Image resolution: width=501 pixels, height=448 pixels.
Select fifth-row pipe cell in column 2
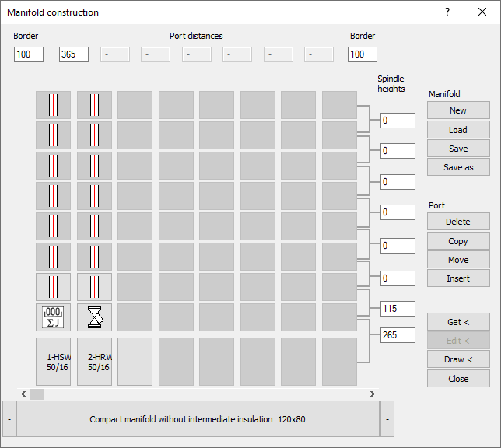(95, 226)
